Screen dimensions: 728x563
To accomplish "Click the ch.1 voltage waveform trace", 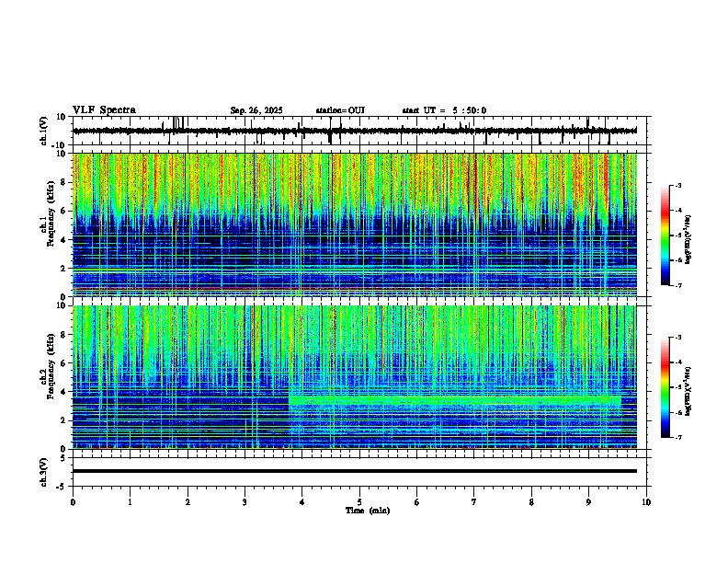I will click(x=355, y=131).
